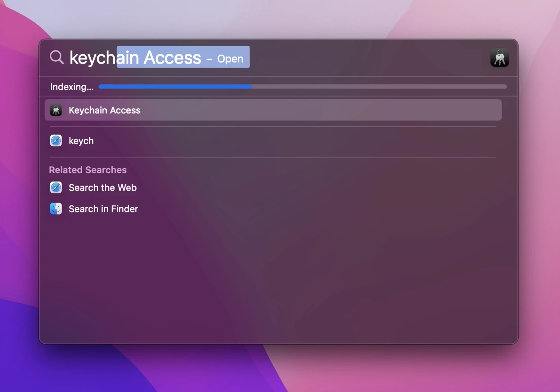The height and width of the screenshot is (392, 560).
Task: Click the Open hint in search field
Action: (230, 59)
